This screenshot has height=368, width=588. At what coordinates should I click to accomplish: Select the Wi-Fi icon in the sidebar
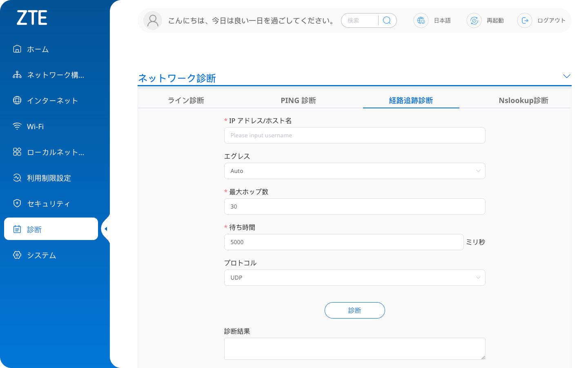(17, 126)
